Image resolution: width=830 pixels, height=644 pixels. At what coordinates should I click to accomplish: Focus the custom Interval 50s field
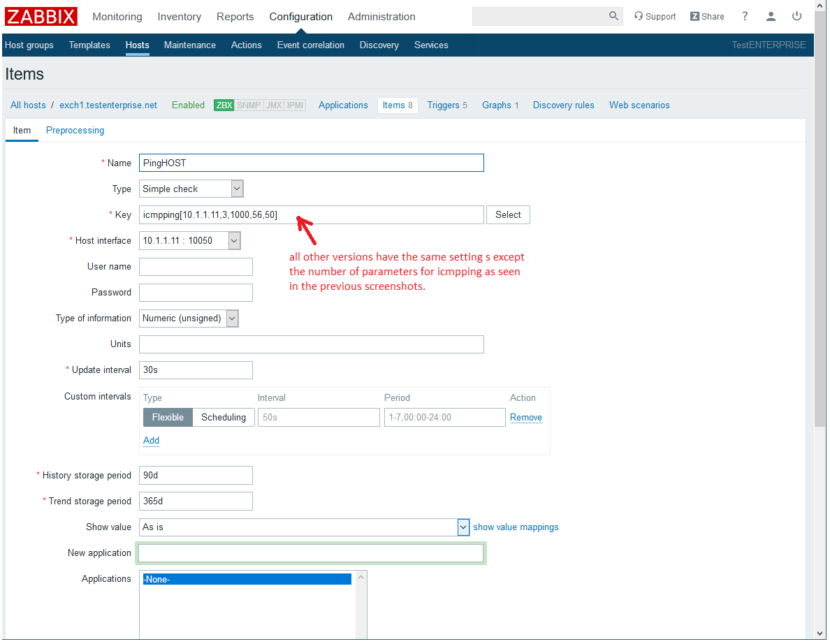[x=319, y=418]
